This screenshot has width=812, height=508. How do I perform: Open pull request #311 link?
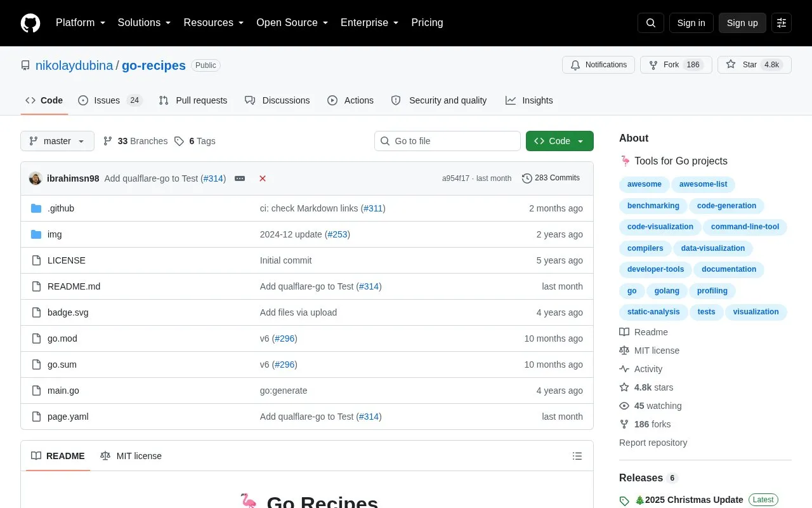pos(373,208)
